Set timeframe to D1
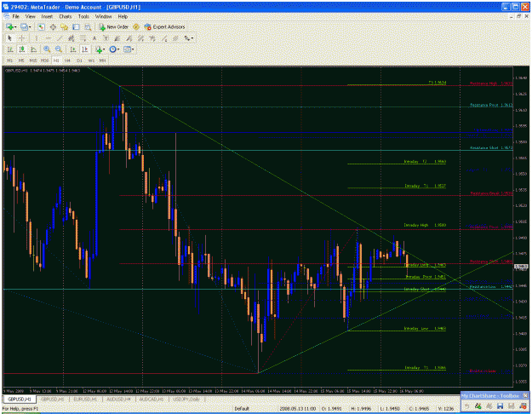532x414 pixels. [x=79, y=60]
